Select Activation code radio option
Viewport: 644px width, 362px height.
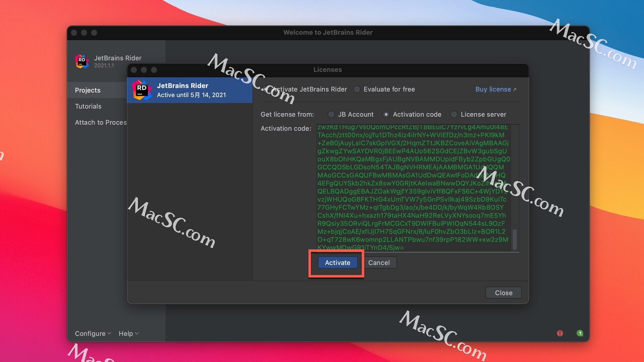(386, 114)
